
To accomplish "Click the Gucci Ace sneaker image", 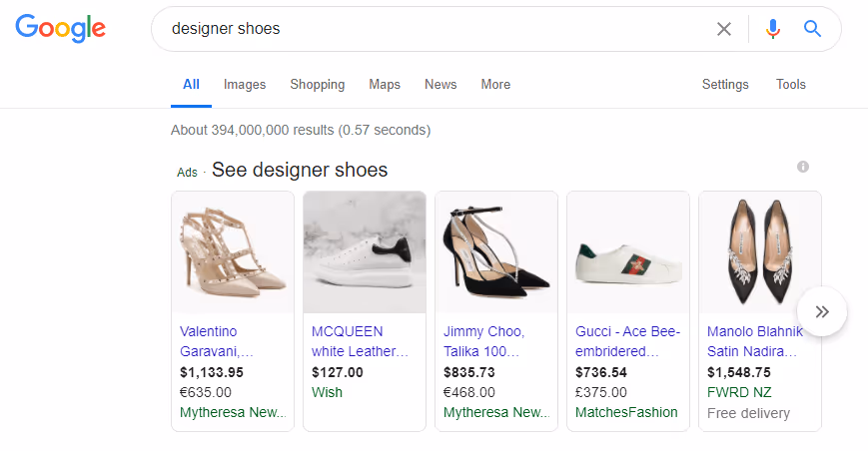I will [x=627, y=252].
